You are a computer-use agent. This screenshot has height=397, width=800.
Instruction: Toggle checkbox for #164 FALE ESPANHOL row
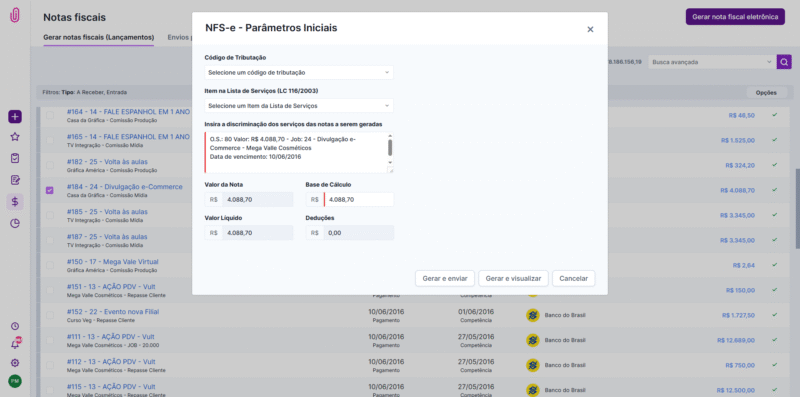pos(49,115)
